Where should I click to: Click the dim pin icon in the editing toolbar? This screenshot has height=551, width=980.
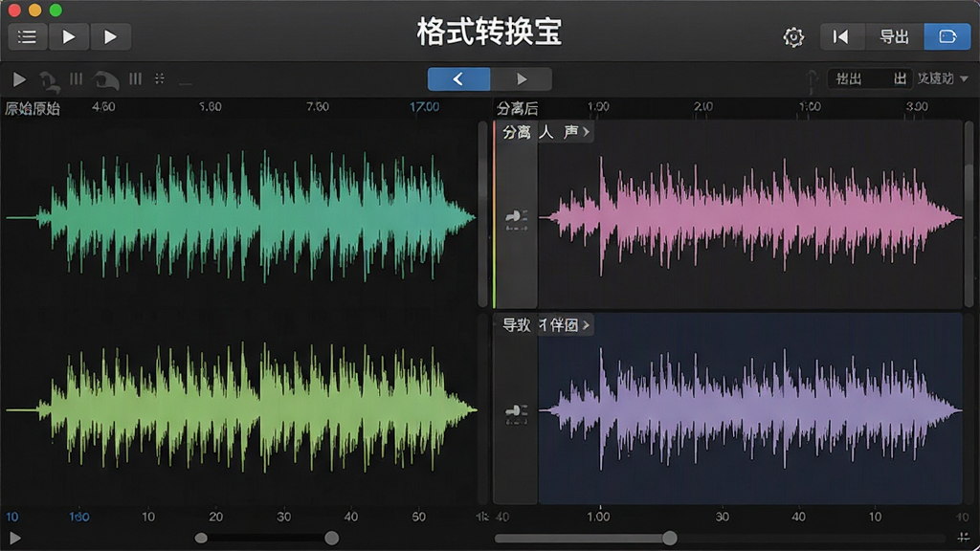pos(812,80)
